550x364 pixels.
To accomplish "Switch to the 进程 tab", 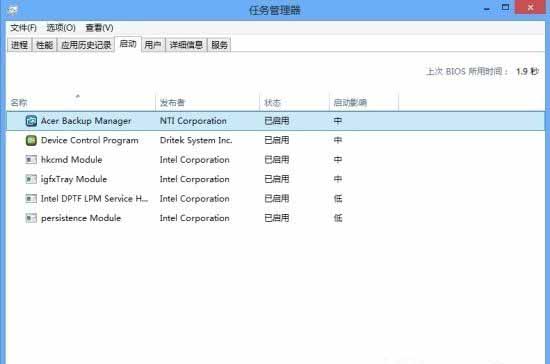I will click(x=19, y=45).
